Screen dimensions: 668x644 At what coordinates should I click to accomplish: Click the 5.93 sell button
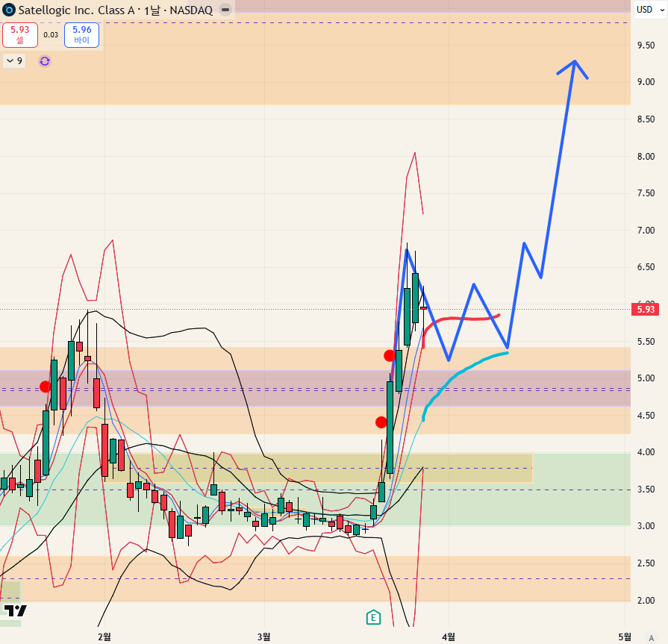[20, 35]
